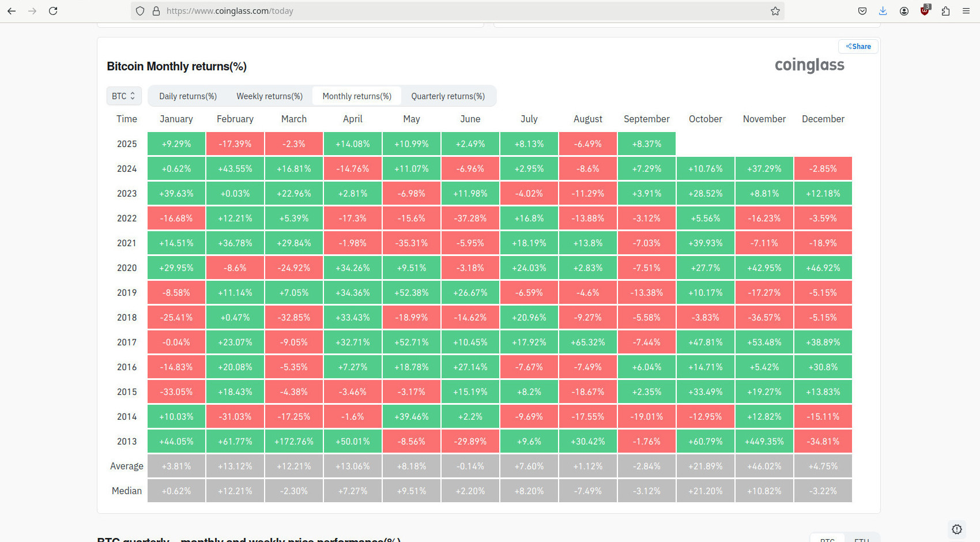This screenshot has width=980, height=542.
Task: Click Median October cell +21.20%
Action: 706,491
